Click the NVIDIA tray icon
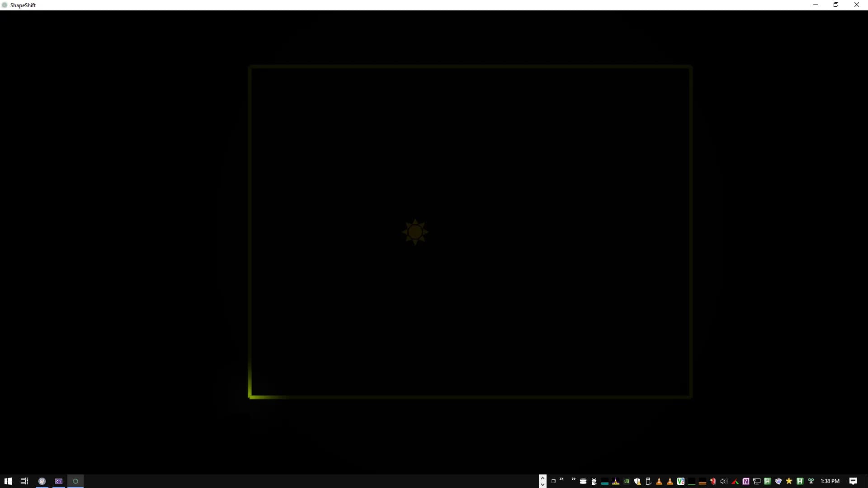 click(x=627, y=481)
